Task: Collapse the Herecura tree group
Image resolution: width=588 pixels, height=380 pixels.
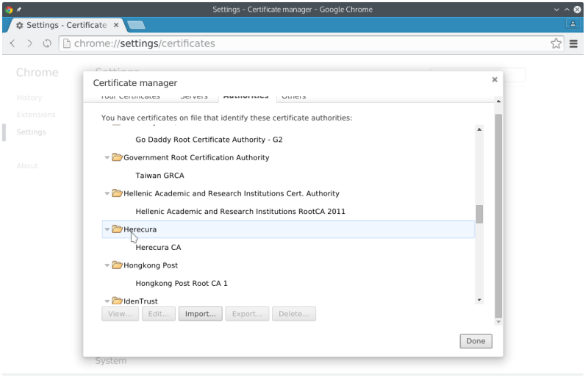Action: pos(107,229)
